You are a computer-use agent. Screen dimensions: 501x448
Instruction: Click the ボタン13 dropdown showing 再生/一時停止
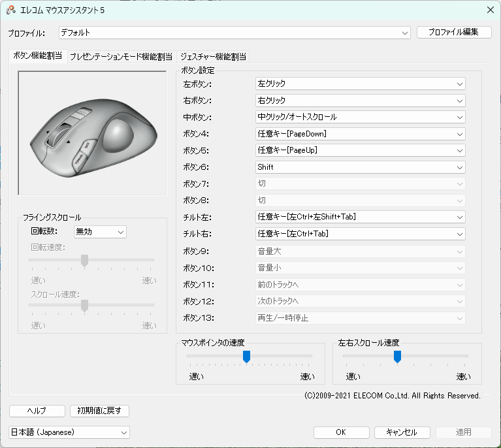point(361,318)
